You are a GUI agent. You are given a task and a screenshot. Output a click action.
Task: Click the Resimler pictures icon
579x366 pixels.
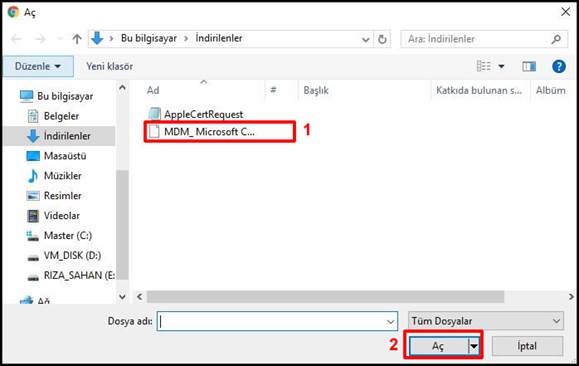pos(33,196)
